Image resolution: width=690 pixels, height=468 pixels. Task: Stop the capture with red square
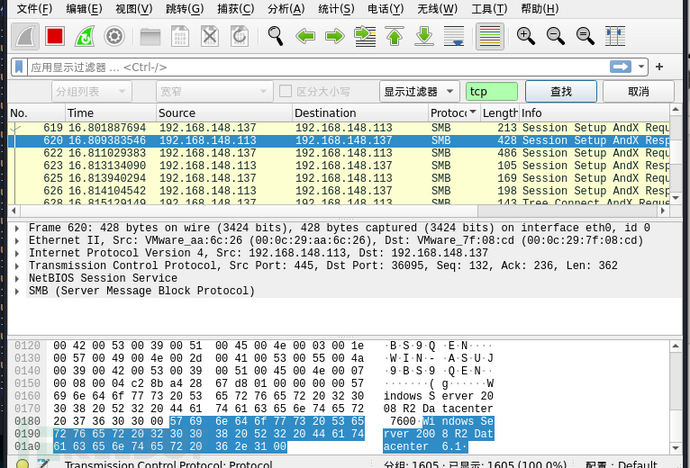click(x=55, y=36)
